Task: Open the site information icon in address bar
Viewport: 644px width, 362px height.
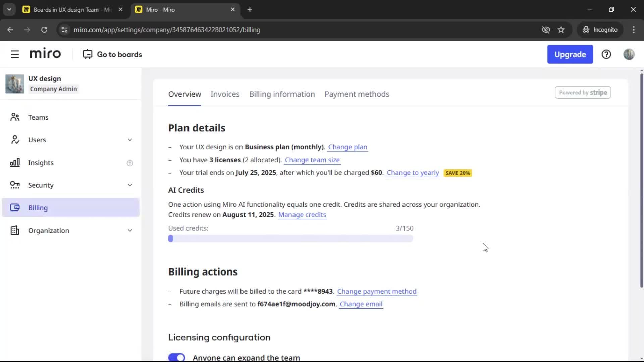Action: coord(64,29)
